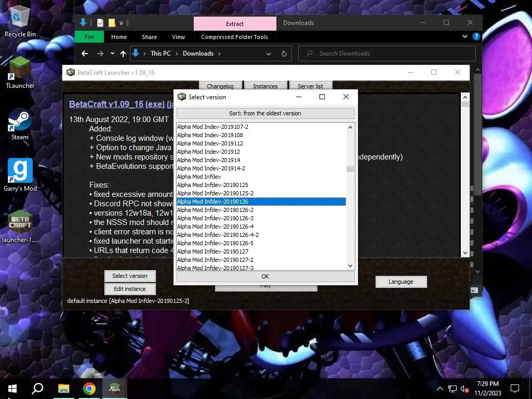Show hidden system tray icons
The width and height of the screenshot is (532, 399).
(440, 389)
